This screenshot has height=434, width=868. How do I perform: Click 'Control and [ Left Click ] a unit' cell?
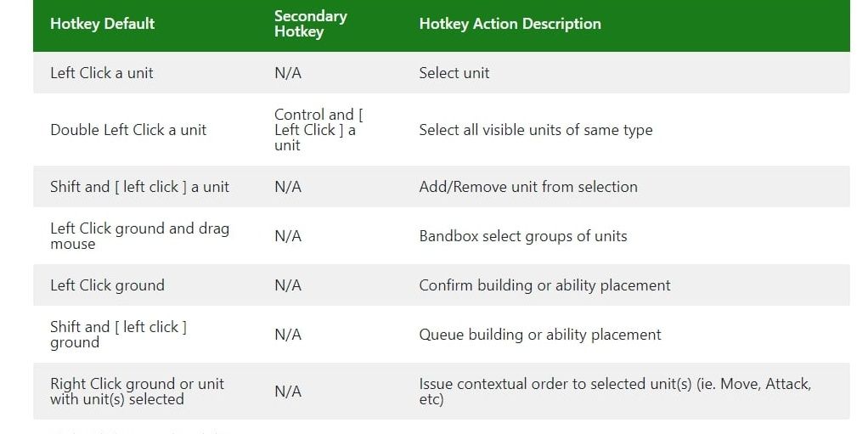(x=318, y=130)
